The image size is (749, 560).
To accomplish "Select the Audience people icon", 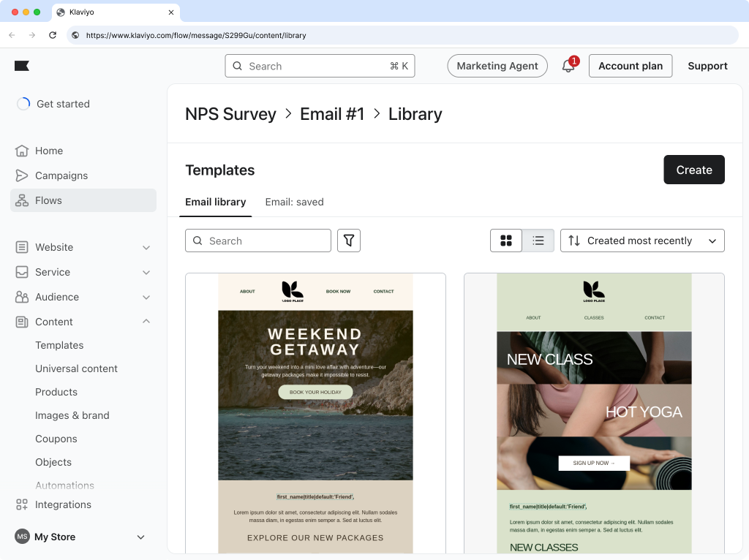I will pos(22,297).
